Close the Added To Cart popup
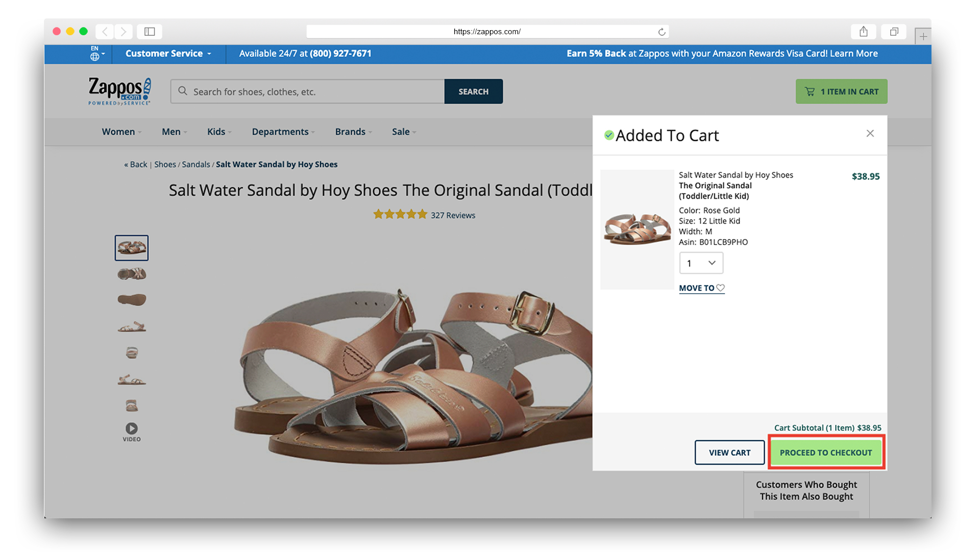980x552 pixels. click(x=870, y=133)
